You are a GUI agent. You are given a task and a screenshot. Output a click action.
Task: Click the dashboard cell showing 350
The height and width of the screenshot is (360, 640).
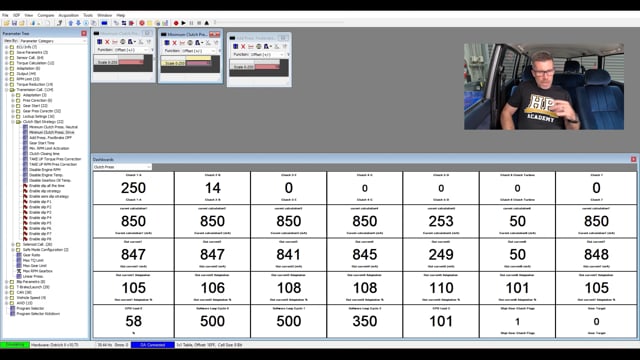click(x=364, y=321)
